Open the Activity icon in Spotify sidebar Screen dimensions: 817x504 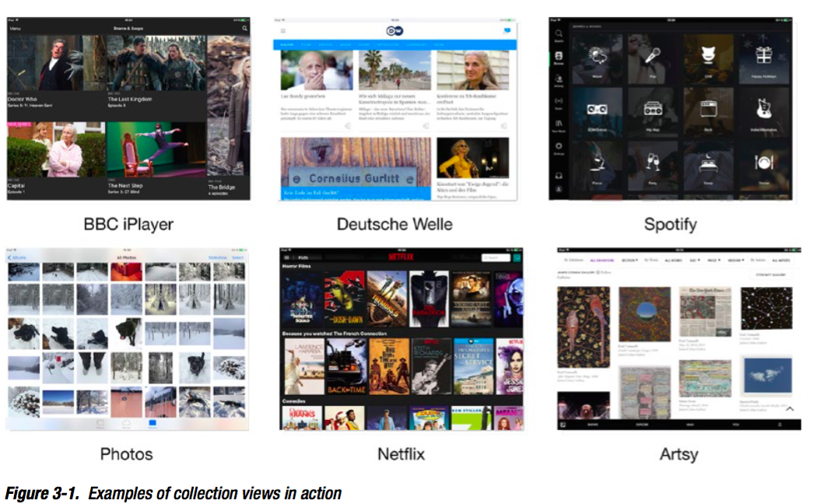tap(559, 79)
